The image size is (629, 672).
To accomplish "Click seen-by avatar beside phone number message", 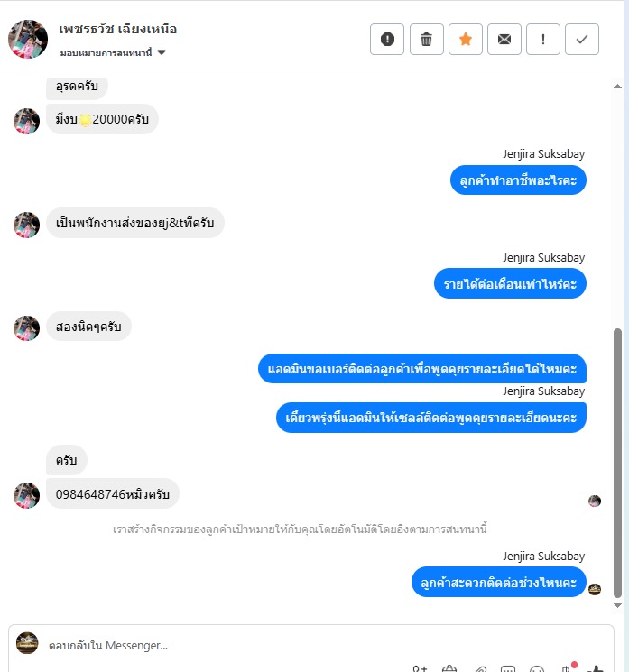I will (595, 501).
